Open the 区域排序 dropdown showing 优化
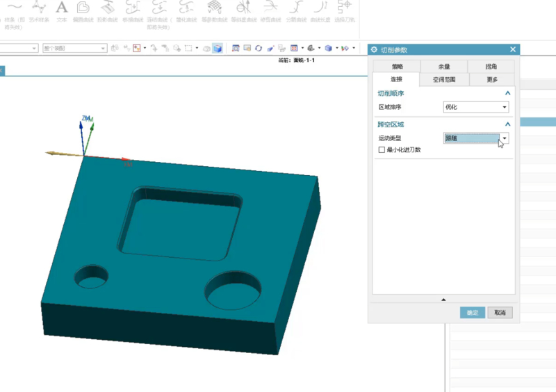This screenshot has width=556, height=392. click(x=476, y=107)
